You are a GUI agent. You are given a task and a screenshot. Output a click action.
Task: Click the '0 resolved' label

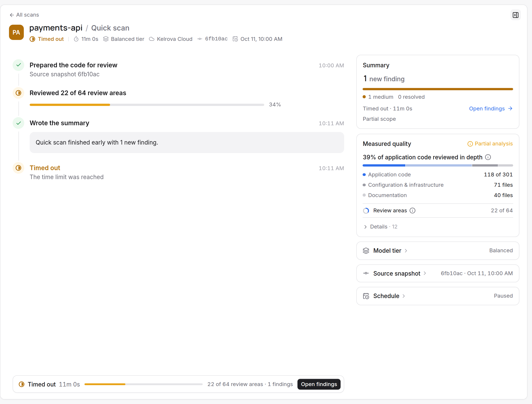click(411, 97)
